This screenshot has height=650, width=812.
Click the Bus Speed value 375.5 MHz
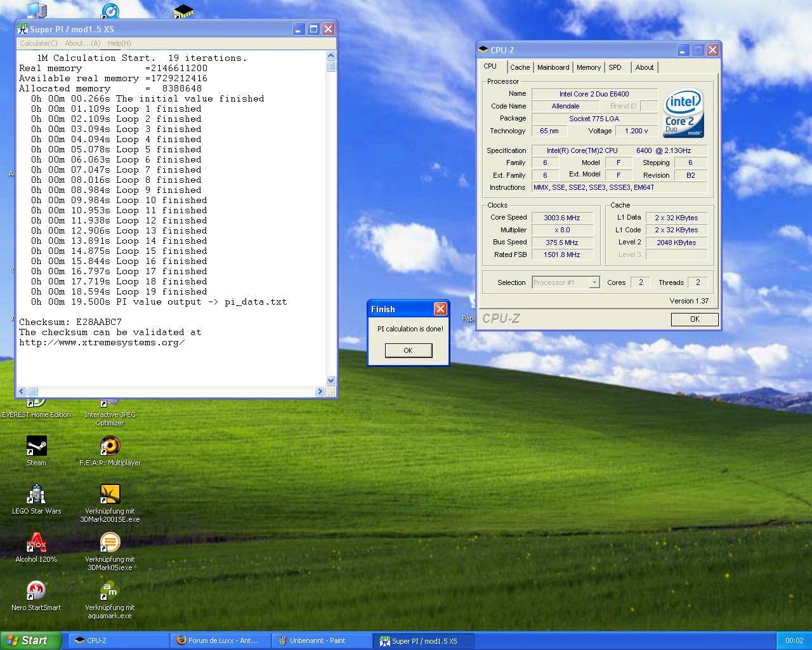(562, 242)
